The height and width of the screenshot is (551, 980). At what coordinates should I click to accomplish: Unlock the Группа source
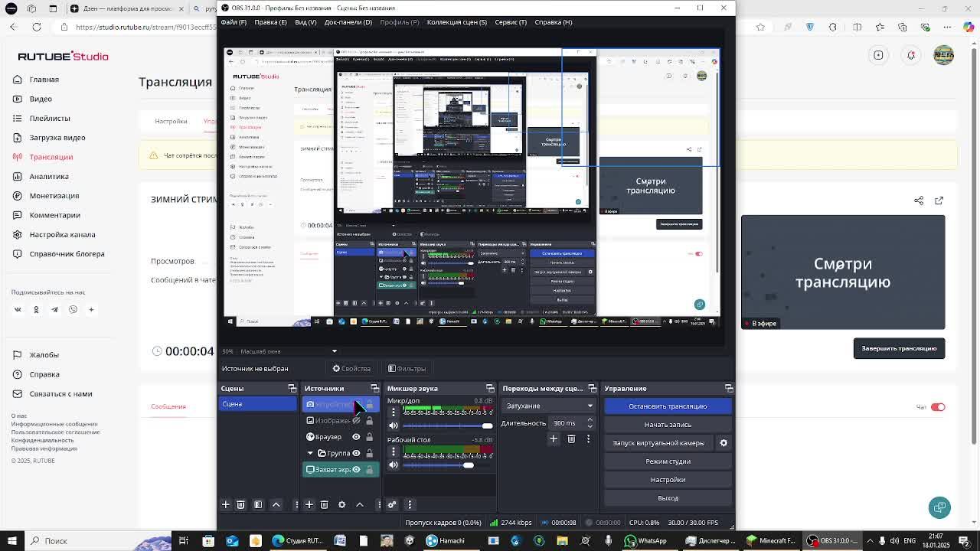click(369, 453)
